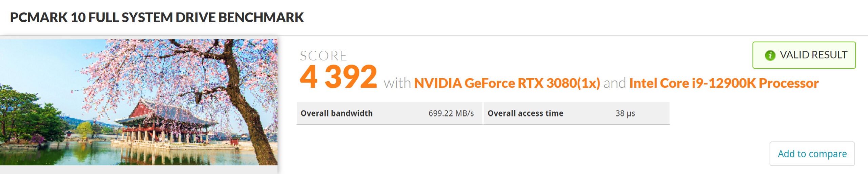Select the orange 4 392 score number
868x174 pixels.
pos(338,77)
